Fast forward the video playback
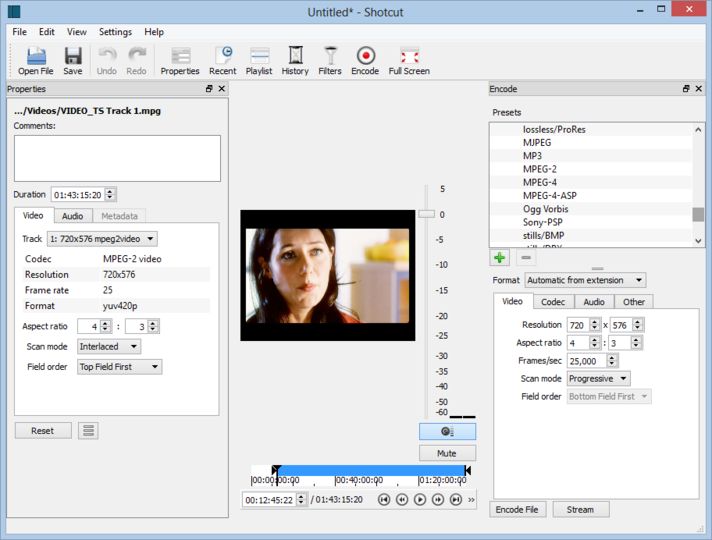Screen dimensions: 712x540 click(x=438, y=500)
